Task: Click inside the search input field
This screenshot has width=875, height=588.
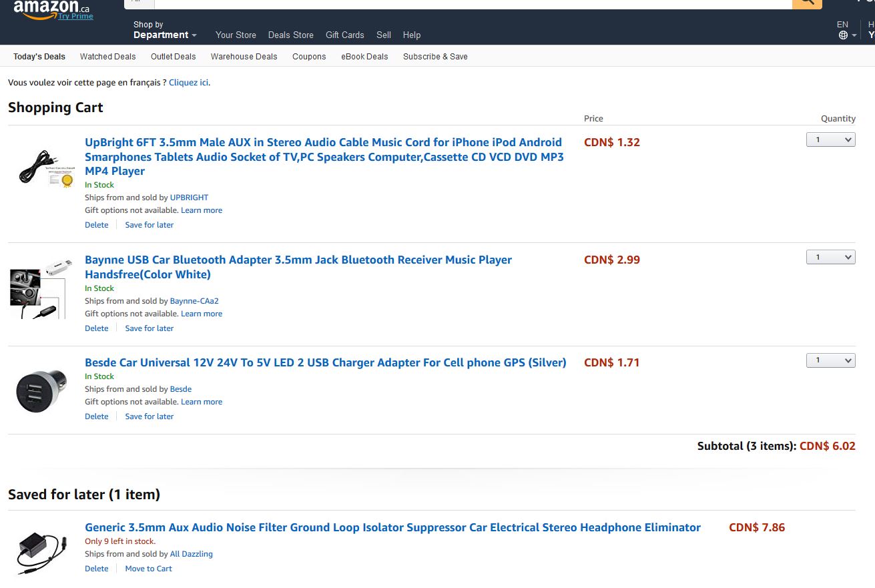Action: tap(467, 5)
